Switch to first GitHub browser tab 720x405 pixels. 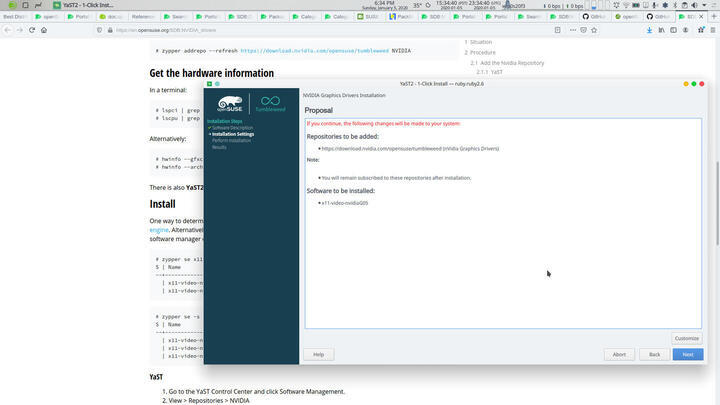(x=595, y=17)
